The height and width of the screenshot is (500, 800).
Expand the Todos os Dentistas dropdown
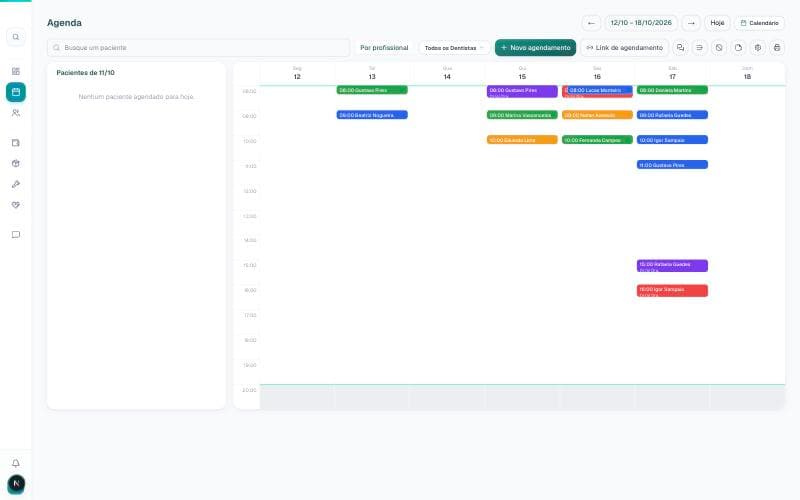tap(454, 47)
